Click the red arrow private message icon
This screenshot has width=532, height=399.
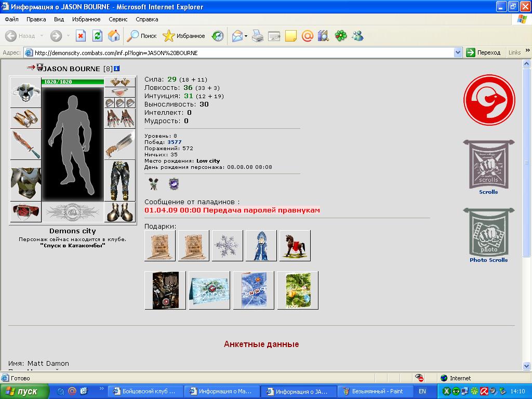(x=31, y=68)
